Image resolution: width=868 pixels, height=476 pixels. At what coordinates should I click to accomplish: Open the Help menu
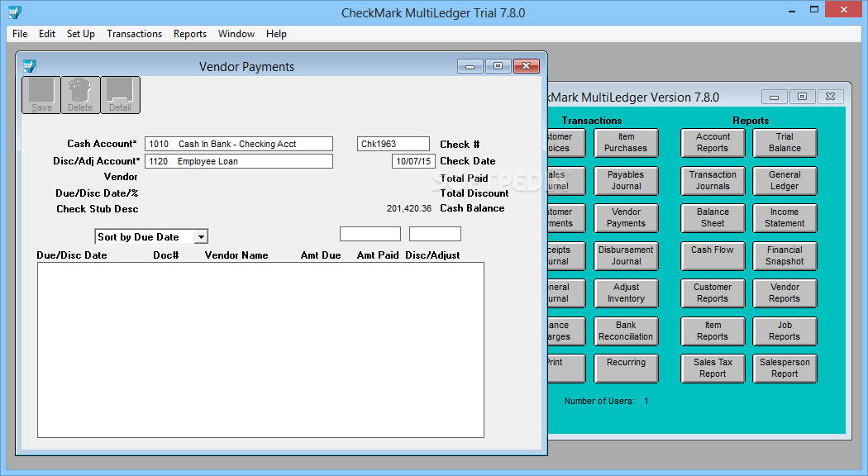[276, 34]
